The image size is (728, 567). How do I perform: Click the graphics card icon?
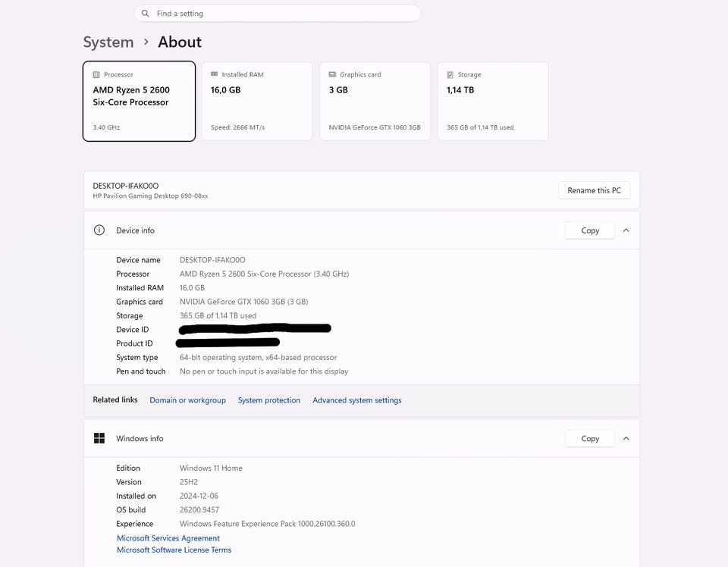pos(332,74)
